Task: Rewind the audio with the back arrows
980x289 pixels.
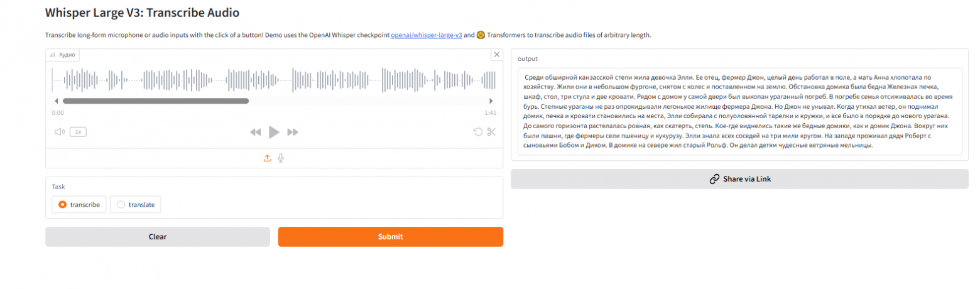Action: tap(255, 132)
